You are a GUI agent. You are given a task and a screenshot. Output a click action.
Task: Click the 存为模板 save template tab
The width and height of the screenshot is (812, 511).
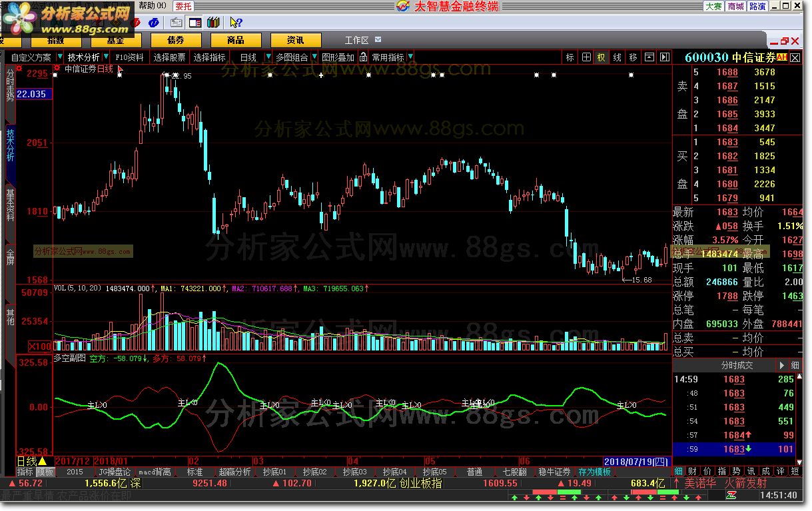click(x=595, y=472)
